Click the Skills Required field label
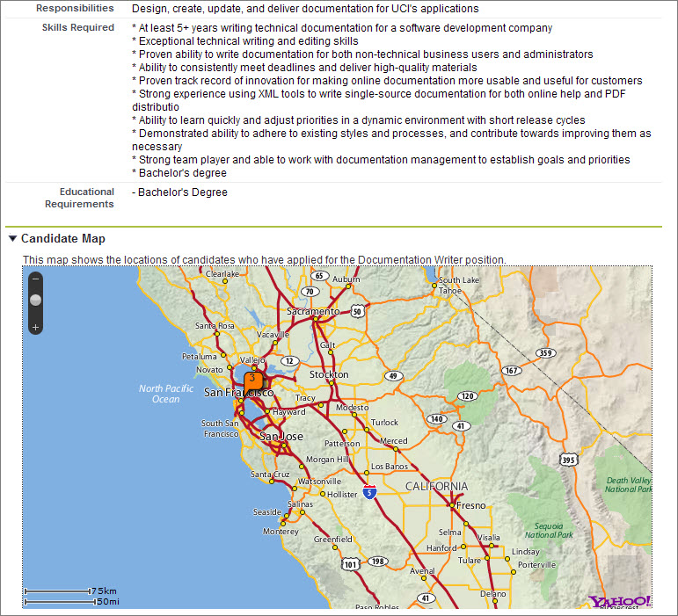 click(78, 27)
